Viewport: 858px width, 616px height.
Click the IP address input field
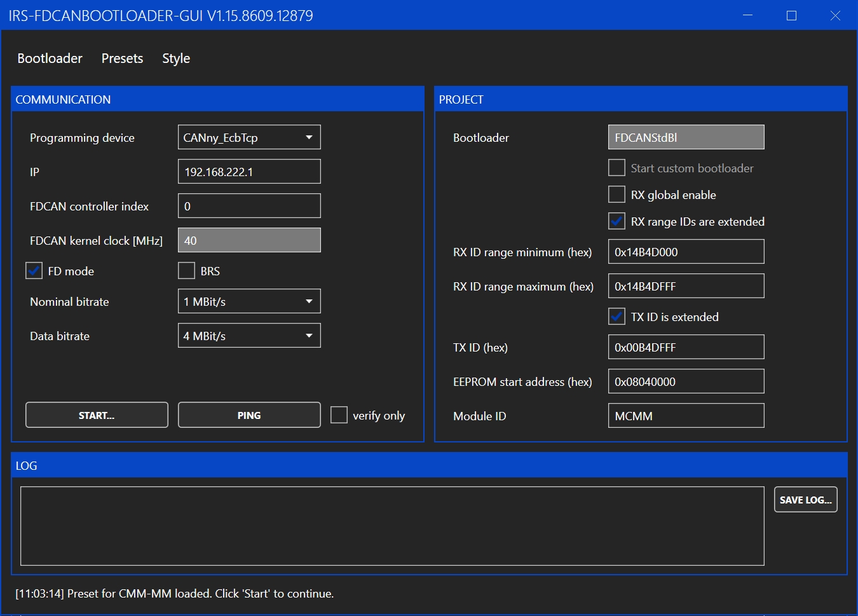point(249,172)
